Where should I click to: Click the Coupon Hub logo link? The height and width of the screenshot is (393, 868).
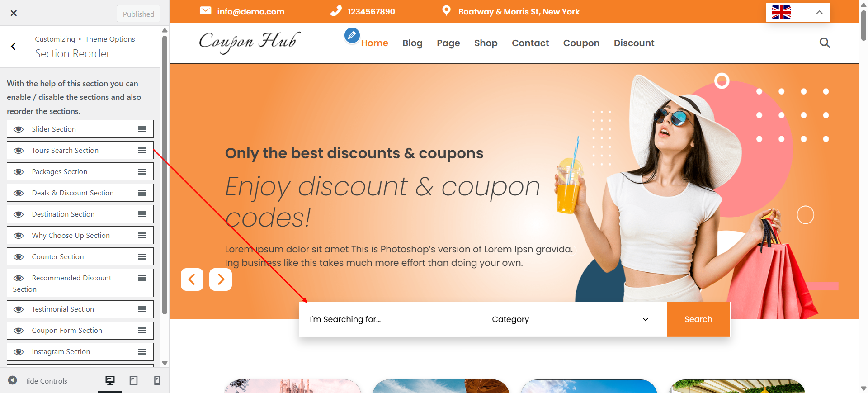(x=250, y=43)
